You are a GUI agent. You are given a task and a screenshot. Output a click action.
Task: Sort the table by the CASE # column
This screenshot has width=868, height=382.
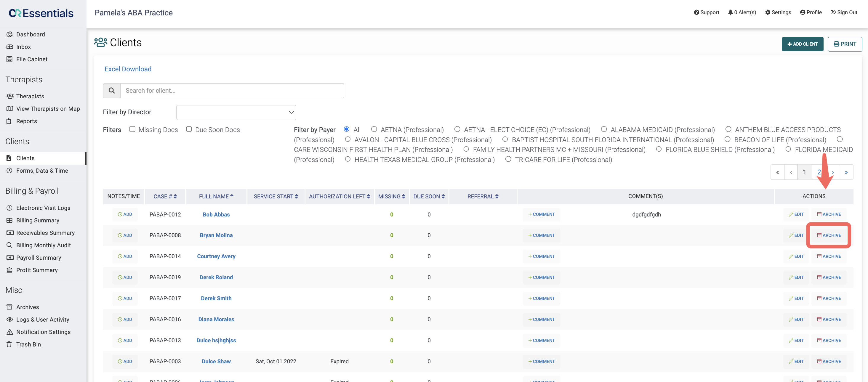click(165, 196)
